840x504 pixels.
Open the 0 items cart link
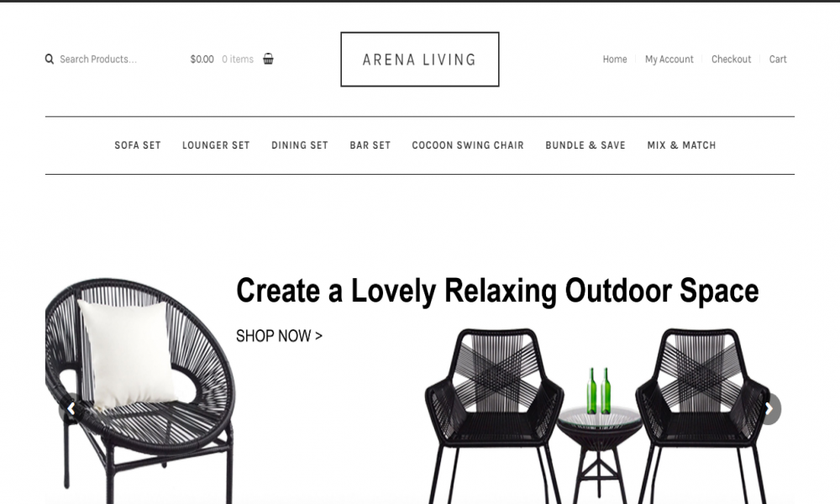click(x=238, y=59)
